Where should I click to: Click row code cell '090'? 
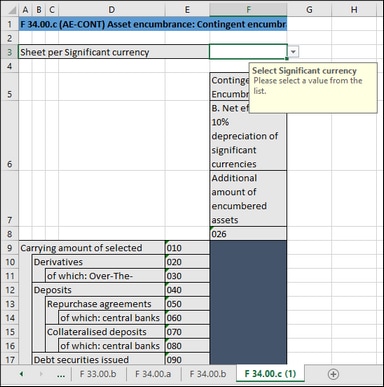187,359
